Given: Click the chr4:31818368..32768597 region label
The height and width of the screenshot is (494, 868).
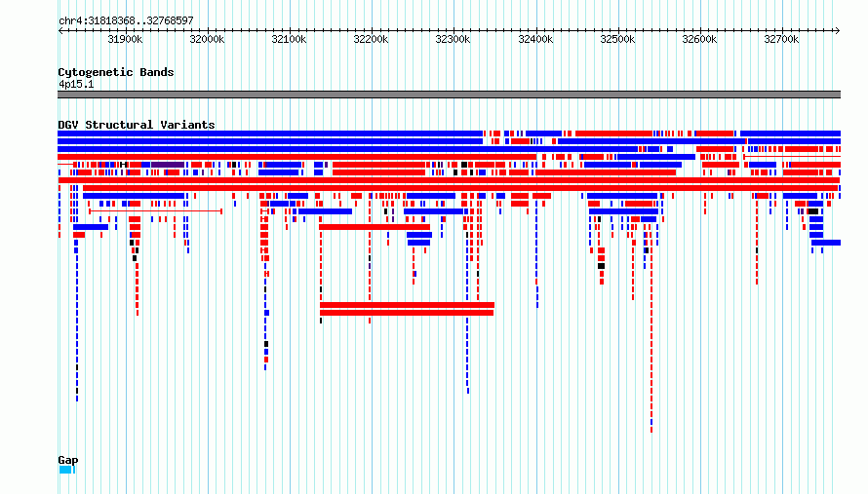Looking at the screenshot, I should pyautogui.click(x=126, y=21).
